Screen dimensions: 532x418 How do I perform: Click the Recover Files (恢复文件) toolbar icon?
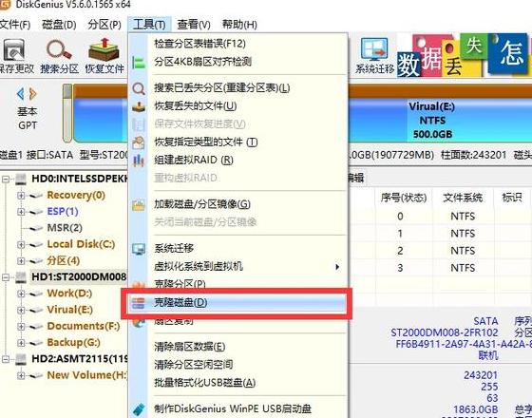(104, 49)
